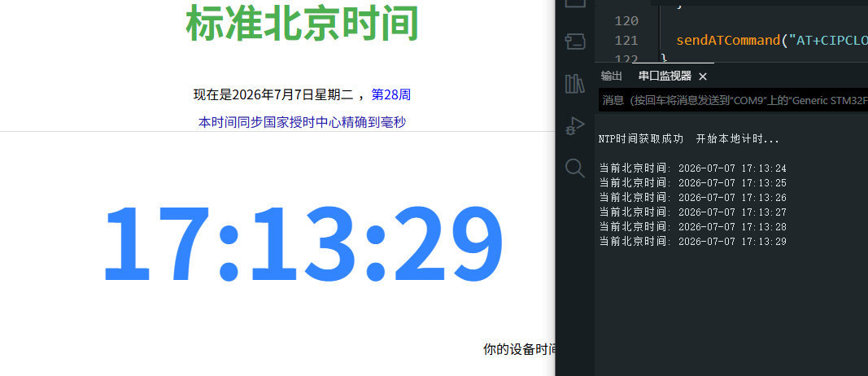Click the large 17:13:29 clock display
The height and width of the screenshot is (376, 868).
(x=303, y=243)
